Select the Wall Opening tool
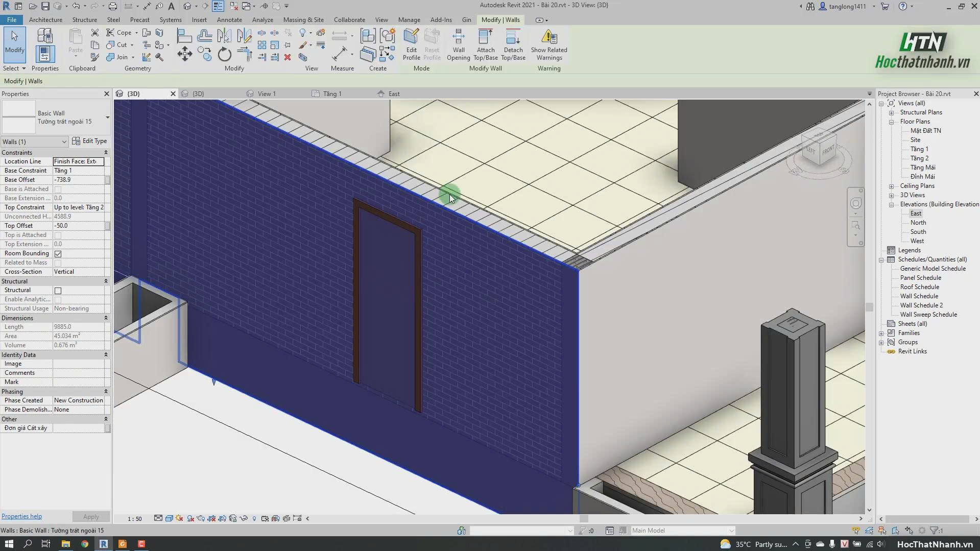Image resolution: width=980 pixels, height=551 pixels. click(x=458, y=44)
